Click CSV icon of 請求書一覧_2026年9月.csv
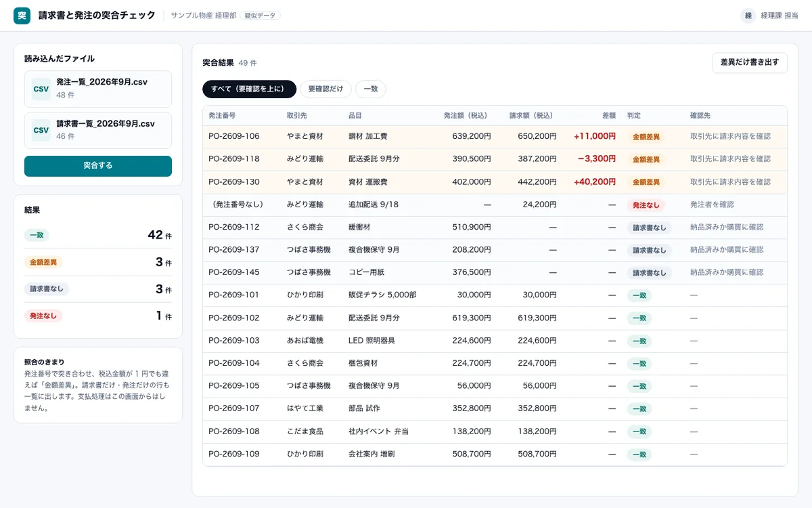Image resolution: width=812 pixels, height=508 pixels. (41, 131)
